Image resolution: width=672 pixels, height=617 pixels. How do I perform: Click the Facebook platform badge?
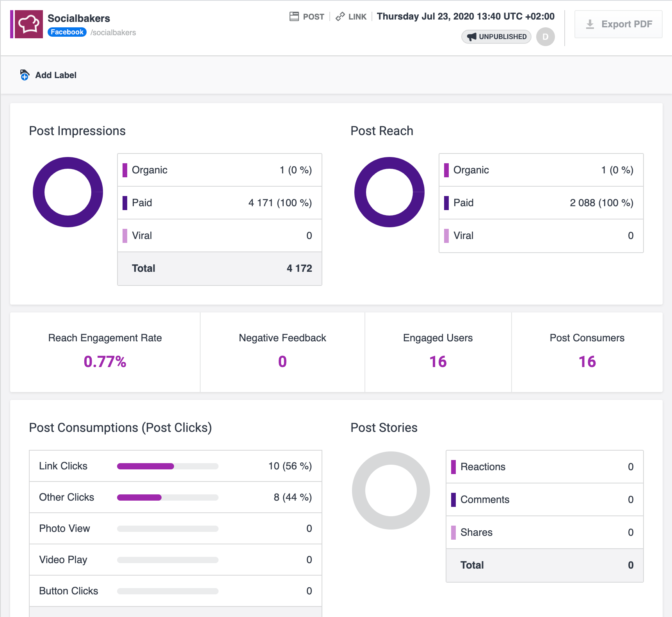[x=67, y=32]
